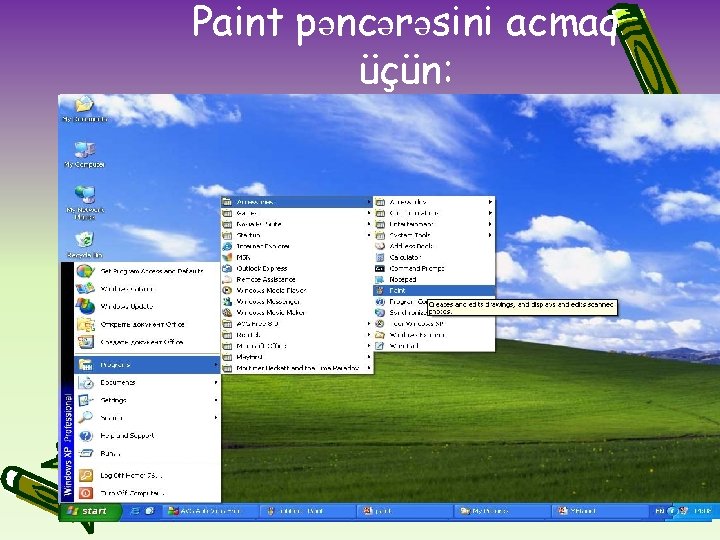This screenshot has width=720, height=540.
Task: Click Help and Support in Start menu
Action: 147,435
